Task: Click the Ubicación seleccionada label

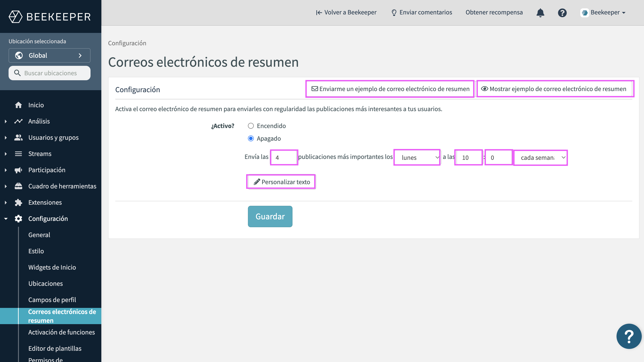Action: point(37,41)
